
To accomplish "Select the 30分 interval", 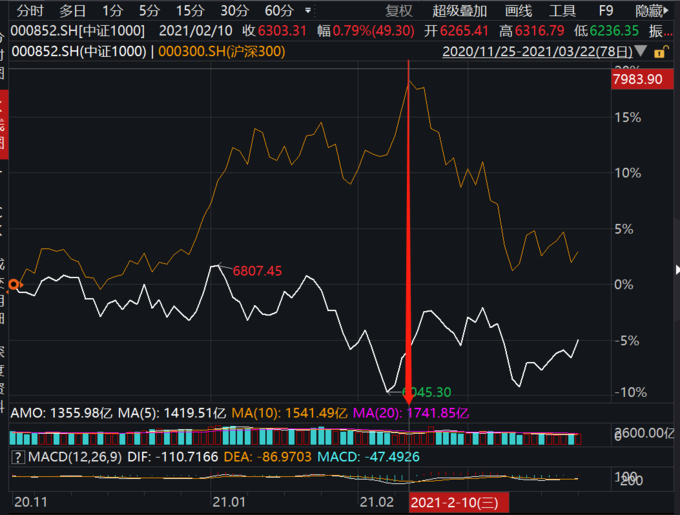I will [x=234, y=11].
